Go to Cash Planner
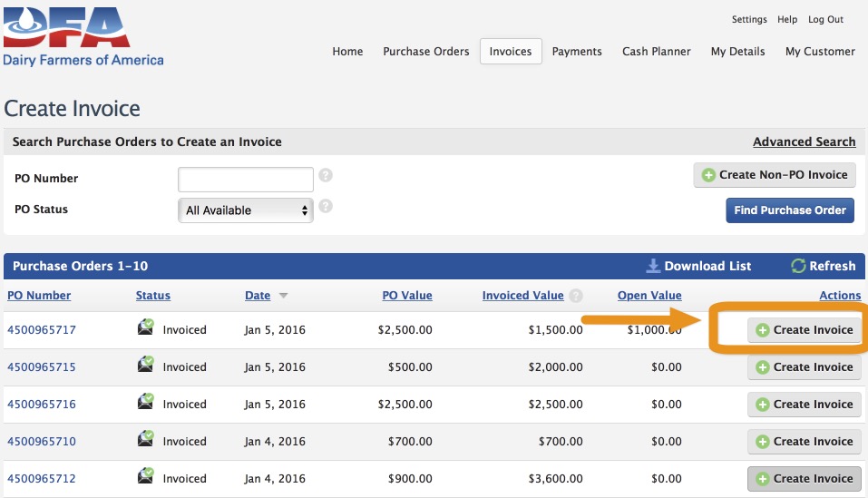Viewport: 868px width, 498px height. tap(656, 52)
